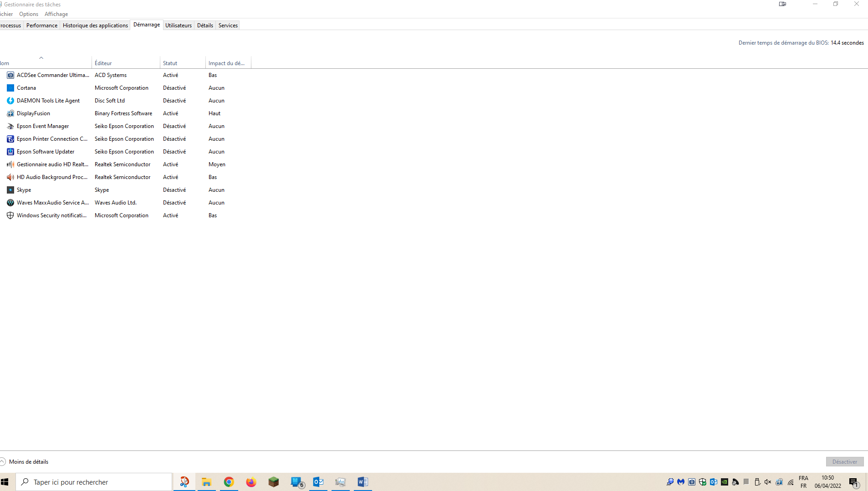Image resolution: width=868 pixels, height=491 pixels.
Task: Click Windows Security row's Activé status
Action: [x=171, y=215]
